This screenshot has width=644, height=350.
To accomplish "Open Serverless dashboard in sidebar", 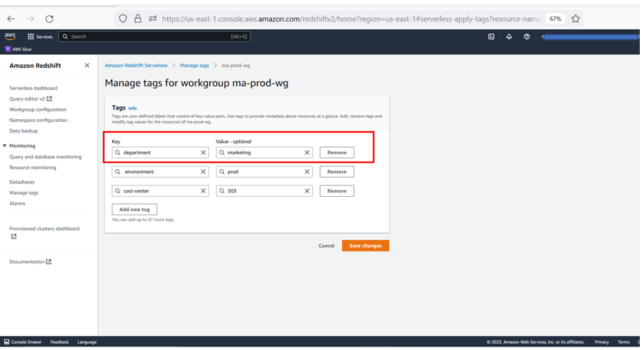I will [33, 88].
